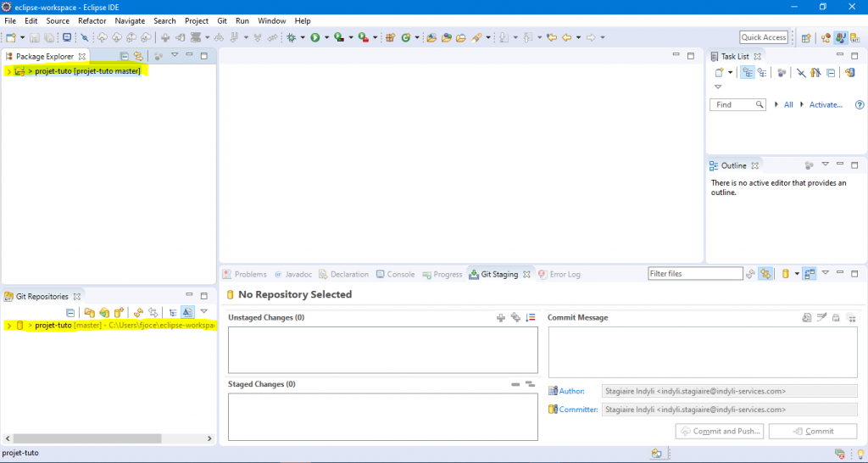Click the Debug bug icon in toolbar

pyautogui.click(x=292, y=37)
